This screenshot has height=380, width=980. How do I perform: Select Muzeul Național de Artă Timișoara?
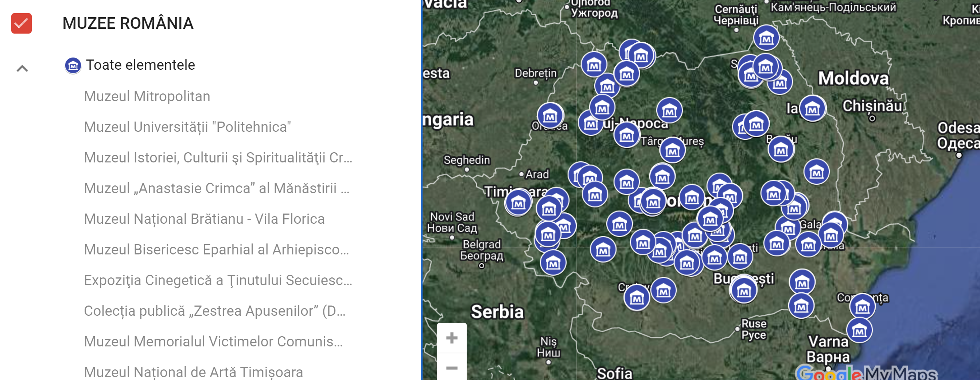[193, 372]
